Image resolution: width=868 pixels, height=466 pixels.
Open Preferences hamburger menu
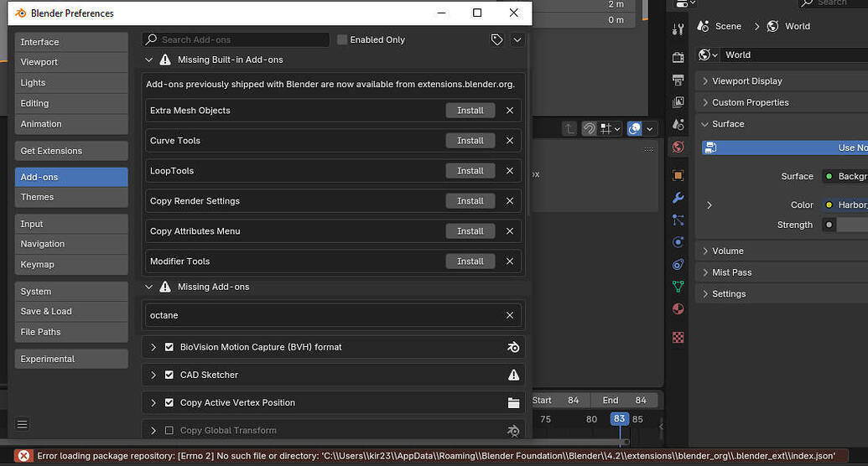(x=22, y=424)
